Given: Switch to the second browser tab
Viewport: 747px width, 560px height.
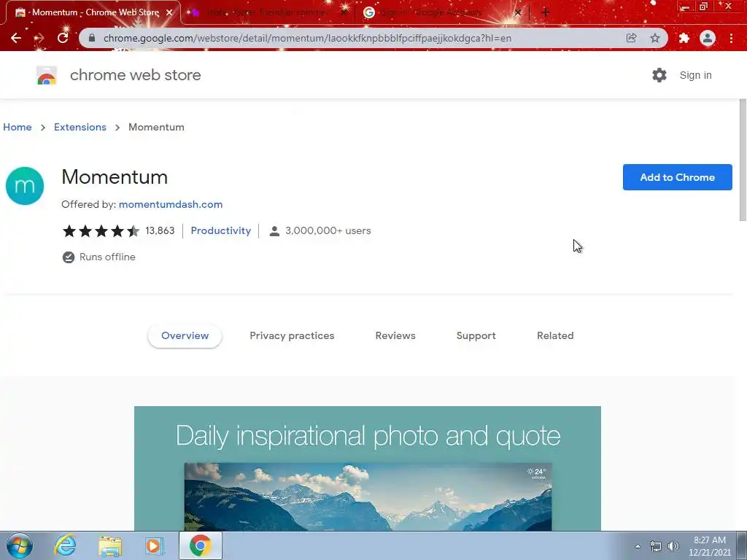Looking at the screenshot, I should (266, 12).
